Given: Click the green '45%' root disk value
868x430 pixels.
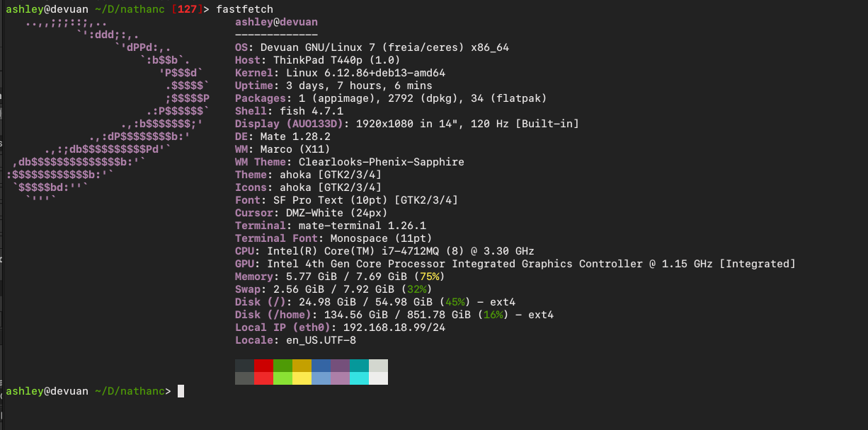Looking at the screenshot, I should (455, 302).
